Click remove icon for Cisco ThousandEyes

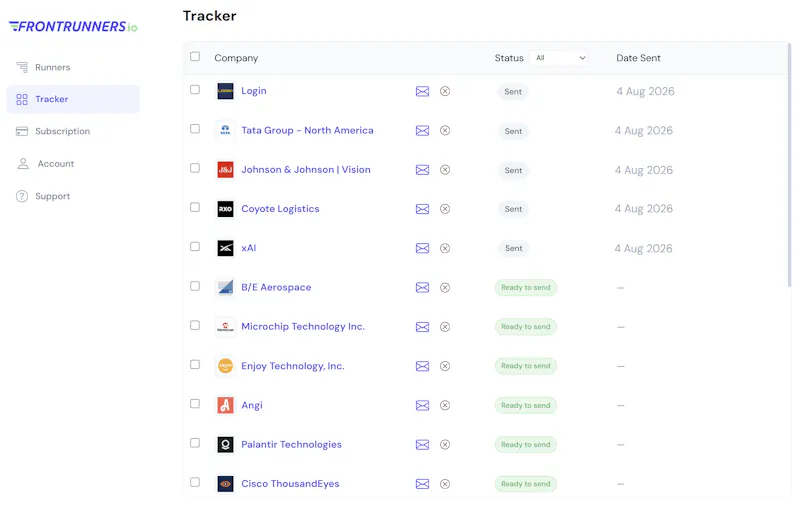coord(445,484)
